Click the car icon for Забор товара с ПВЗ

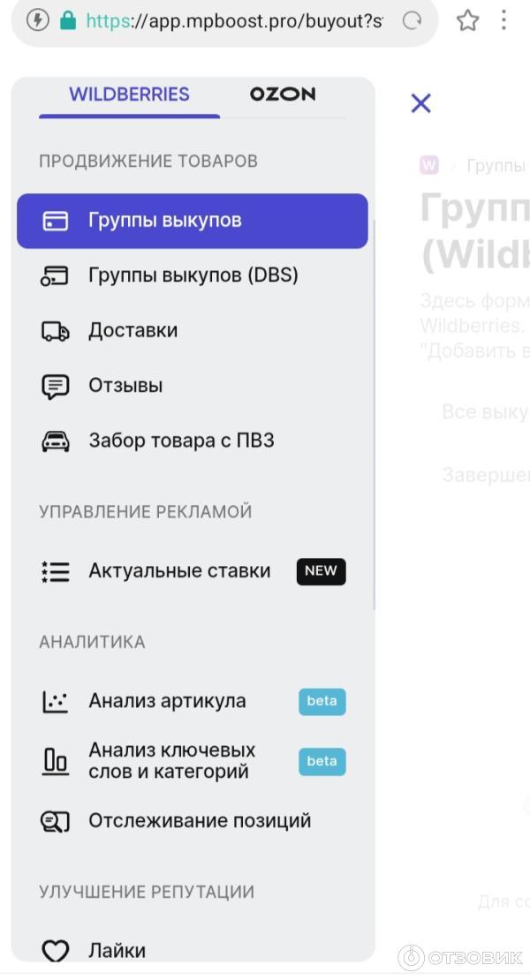tap(55, 441)
